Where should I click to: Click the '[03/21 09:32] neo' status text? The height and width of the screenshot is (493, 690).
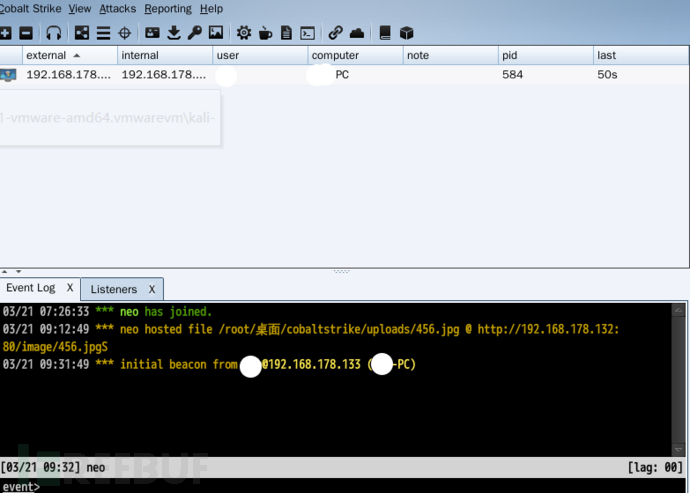click(53, 467)
